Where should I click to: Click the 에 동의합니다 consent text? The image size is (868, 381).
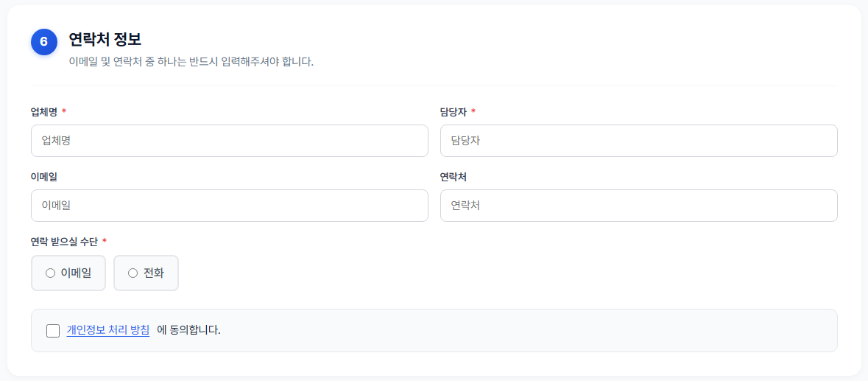(x=188, y=331)
